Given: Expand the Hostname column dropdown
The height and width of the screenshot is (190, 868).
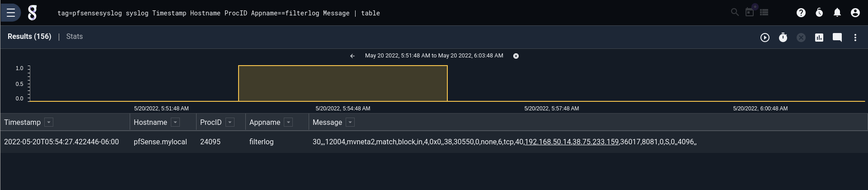Looking at the screenshot, I should pos(176,122).
